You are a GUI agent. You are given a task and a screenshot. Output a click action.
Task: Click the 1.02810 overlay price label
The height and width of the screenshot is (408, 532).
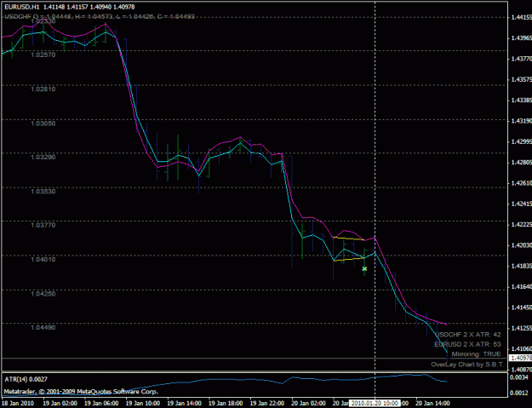(43, 89)
